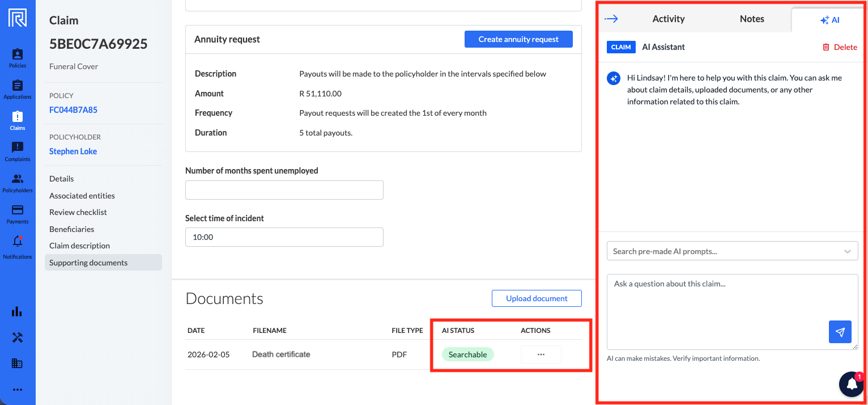Select the AI tab
Image resolution: width=868 pixels, height=405 pixels.
point(829,20)
